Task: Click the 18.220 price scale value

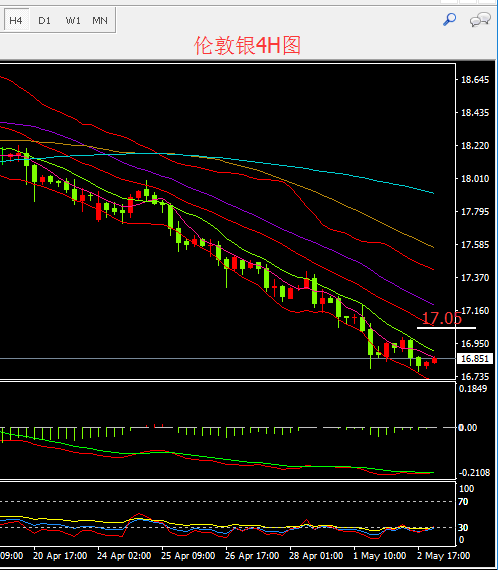Action: [475, 146]
